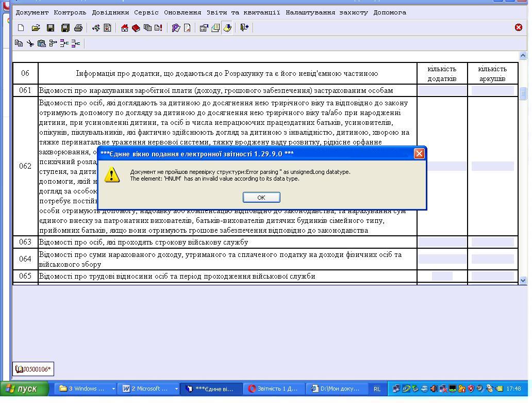Screen dimensions: 532x403
Task: Confirm the error dialog with OK
Action: [261, 197]
